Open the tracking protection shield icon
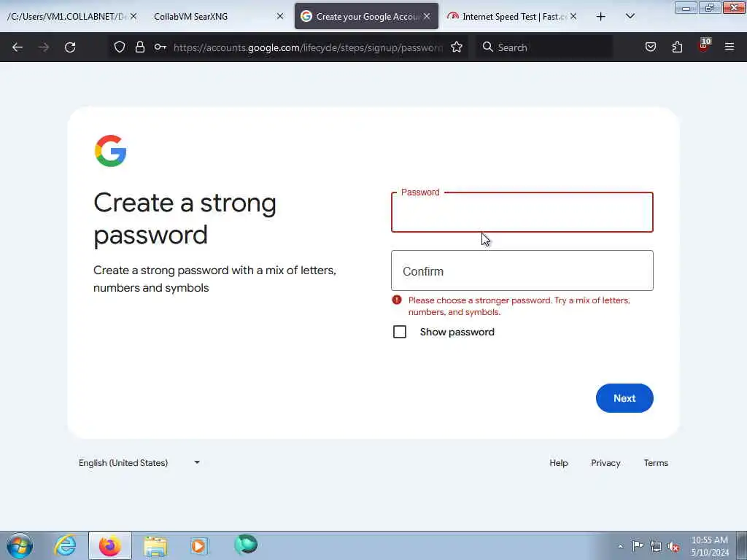747x560 pixels. coord(120,47)
